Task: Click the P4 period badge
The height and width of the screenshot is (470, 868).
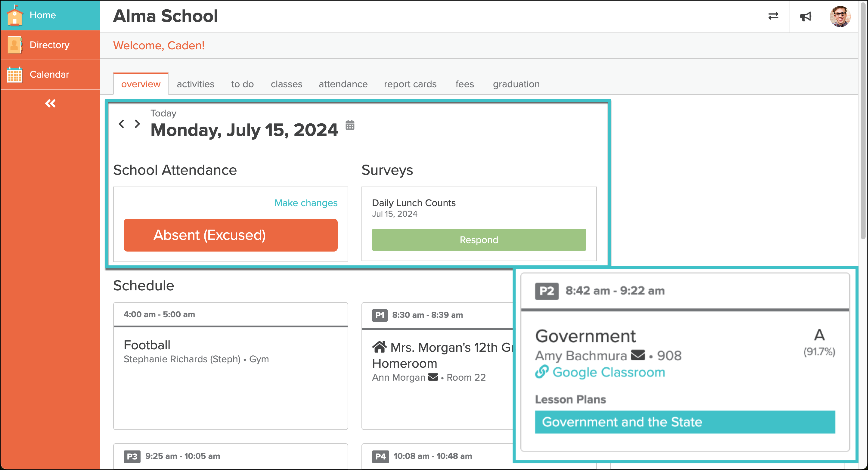Action: (380, 456)
